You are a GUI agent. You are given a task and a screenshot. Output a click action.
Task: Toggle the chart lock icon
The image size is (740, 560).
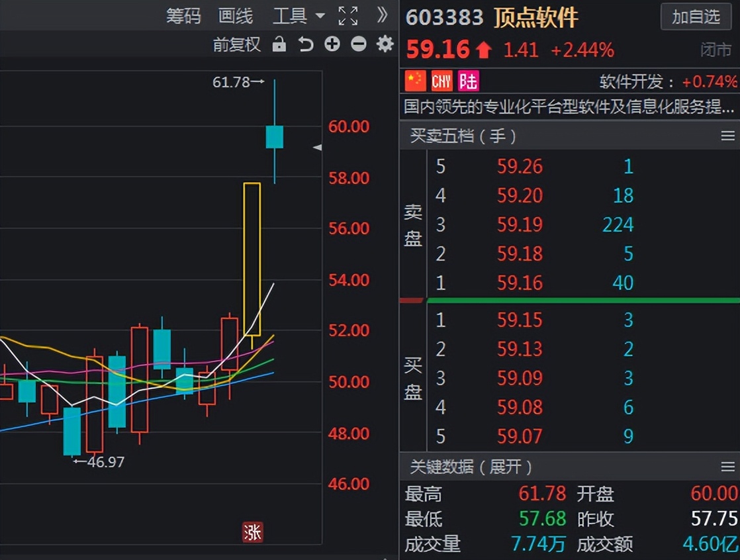[279, 44]
